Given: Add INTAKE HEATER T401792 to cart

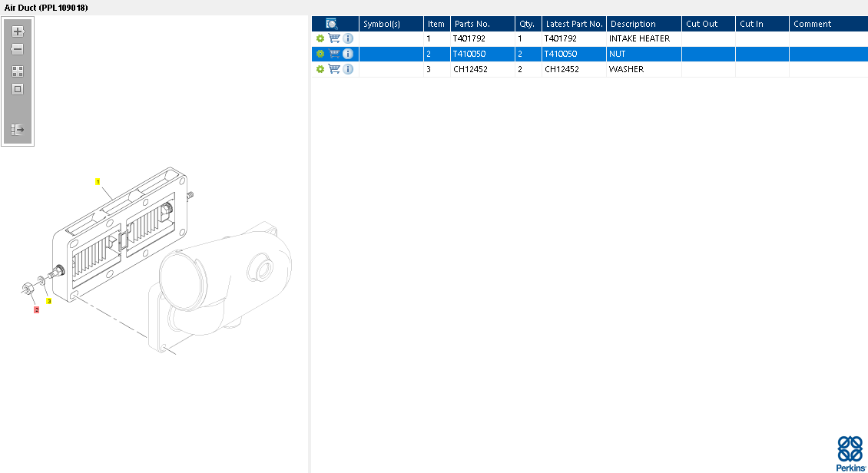Looking at the screenshot, I should pyautogui.click(x=334, y=38).
